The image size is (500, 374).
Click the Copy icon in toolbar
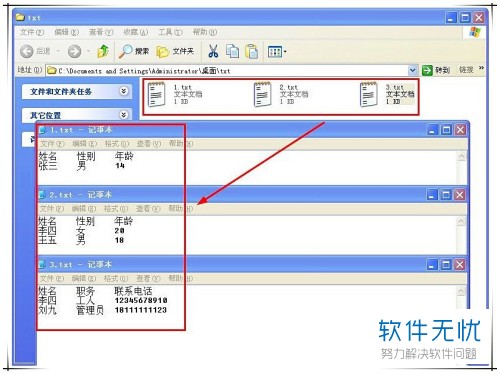click(232, 51)
